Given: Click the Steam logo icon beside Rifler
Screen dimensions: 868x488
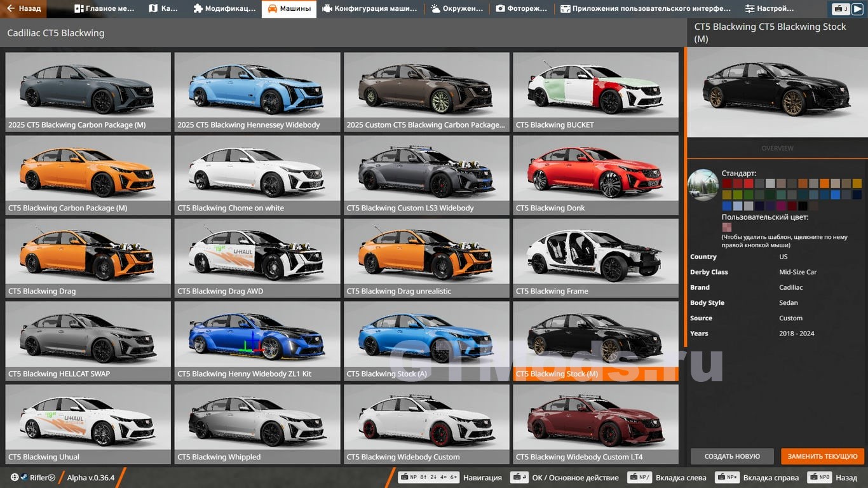Looking at the screenshot, I should tap(25, 478).
